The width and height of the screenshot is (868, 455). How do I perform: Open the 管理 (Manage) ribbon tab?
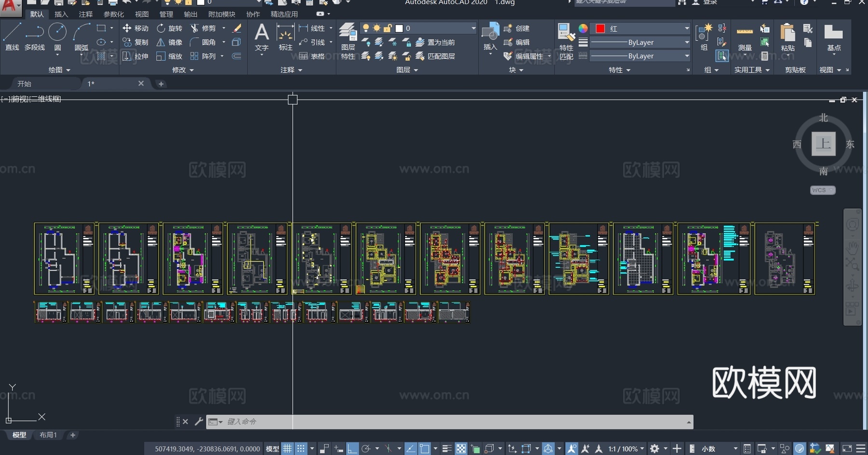(x=166, y=14)
